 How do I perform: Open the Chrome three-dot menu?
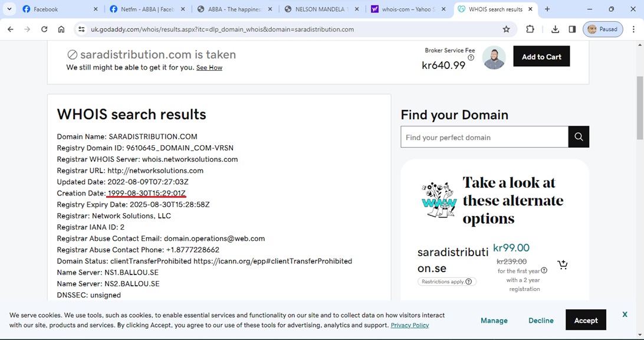[x=634, y=29]
